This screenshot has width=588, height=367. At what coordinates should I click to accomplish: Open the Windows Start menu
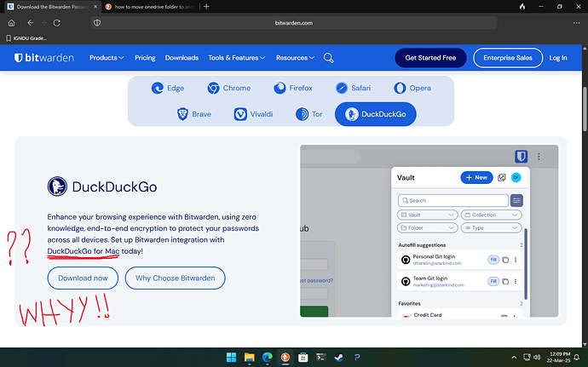coord(232,358)
